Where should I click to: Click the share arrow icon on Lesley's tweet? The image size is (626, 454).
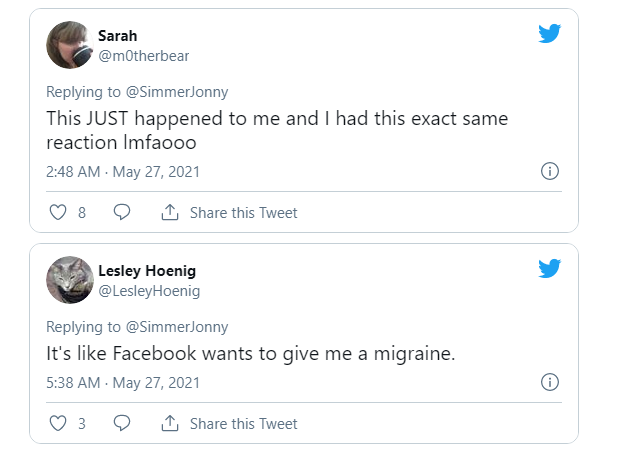(170, 423)
